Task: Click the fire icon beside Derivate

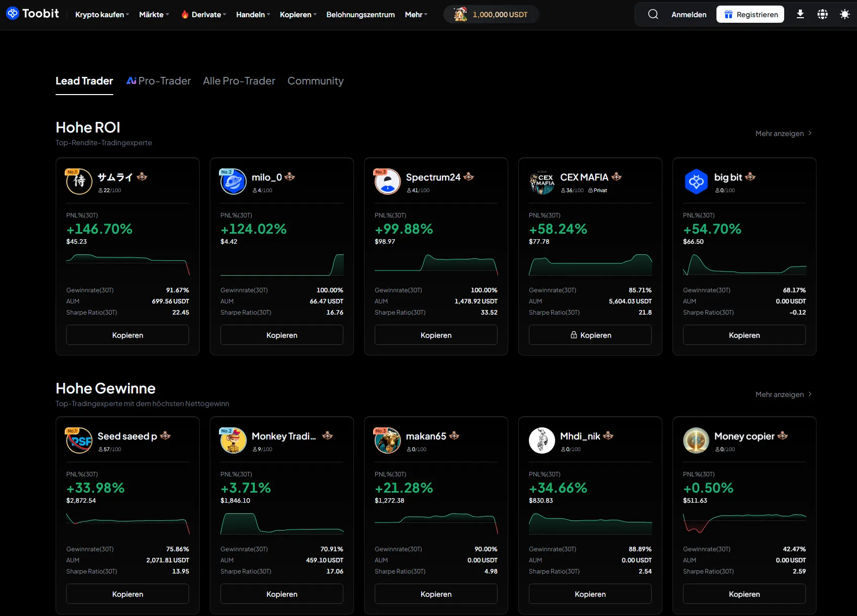Action: pos(185,14)
